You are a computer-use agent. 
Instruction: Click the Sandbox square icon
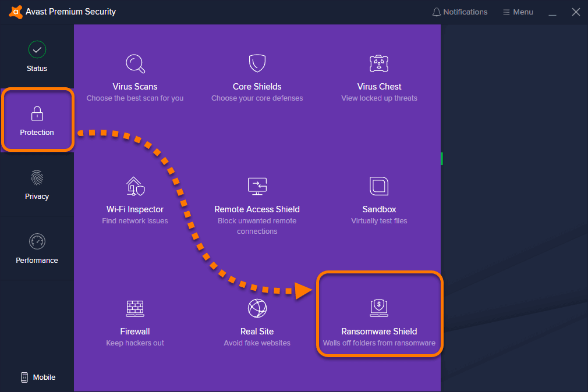(379, 186)
